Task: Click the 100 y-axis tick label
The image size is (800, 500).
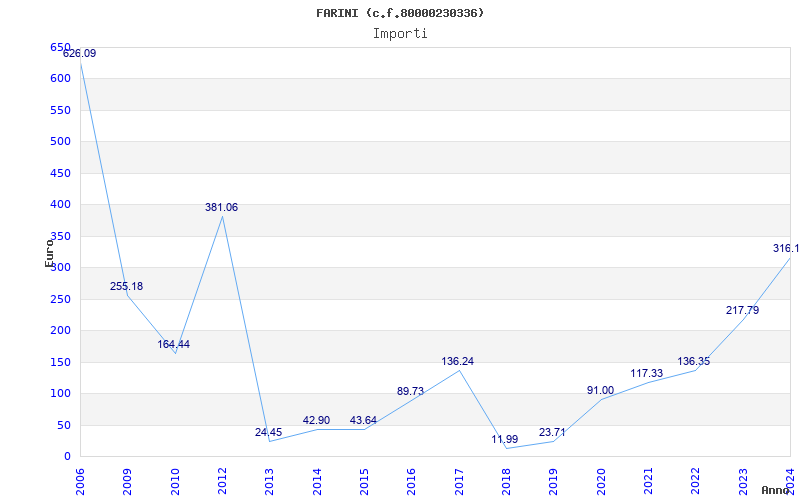Action: click(x=60, y=393)
